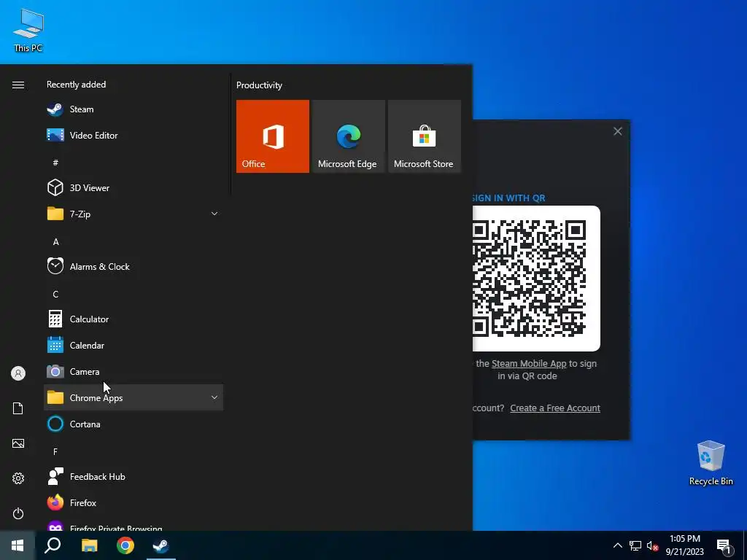Click the muted volume tray icon

[x=652, y=545]
